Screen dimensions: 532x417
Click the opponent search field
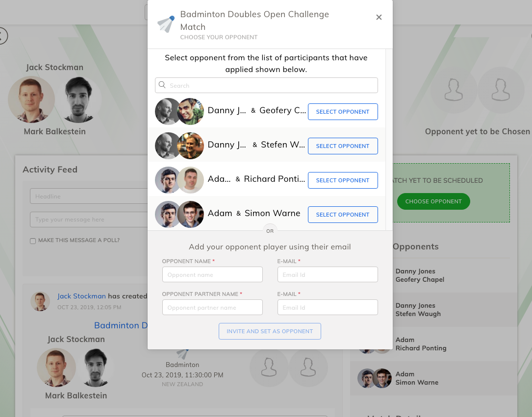click(266, 85)
